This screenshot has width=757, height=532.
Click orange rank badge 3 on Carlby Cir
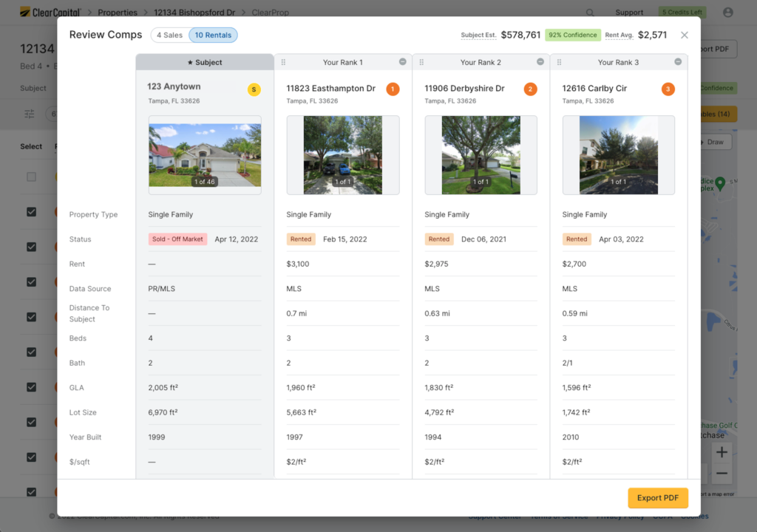(x=668, y=89)
